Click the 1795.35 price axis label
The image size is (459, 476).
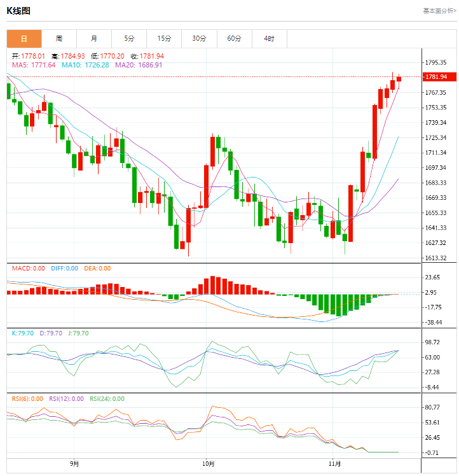click(x=436, y=62)
